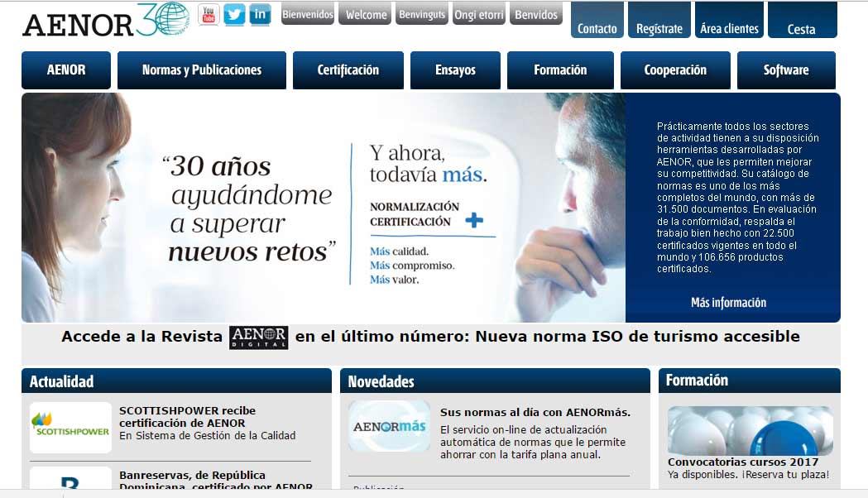Follow the Más información link
The height and width of the screenshot is (498, 868).
728,303
